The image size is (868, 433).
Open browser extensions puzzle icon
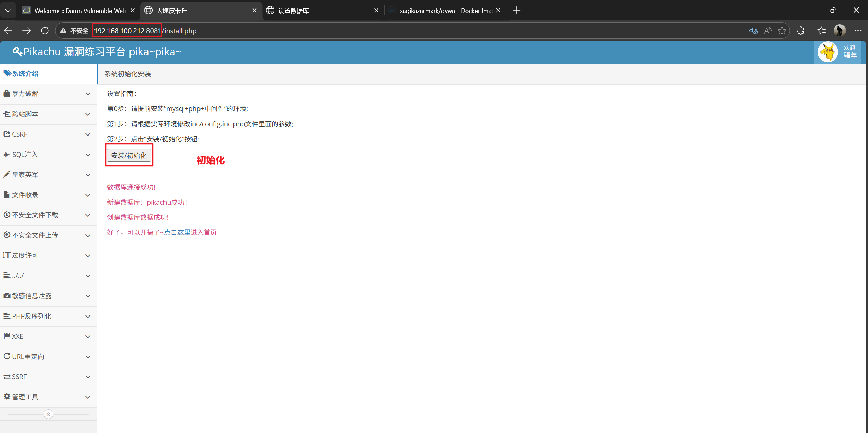(800, 31)
